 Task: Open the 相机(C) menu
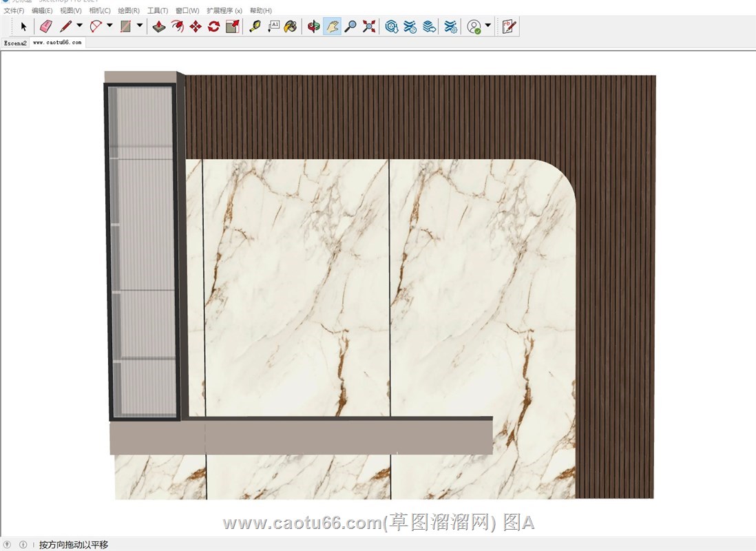(x=100, y=10)
